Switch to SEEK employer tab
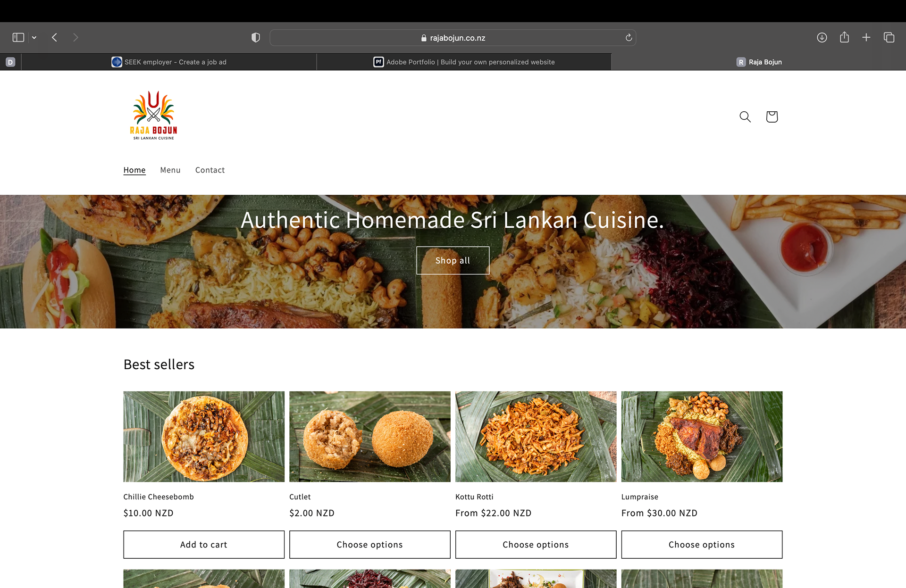This screenshot has height=588, width=906. click(x=169, y=62)
